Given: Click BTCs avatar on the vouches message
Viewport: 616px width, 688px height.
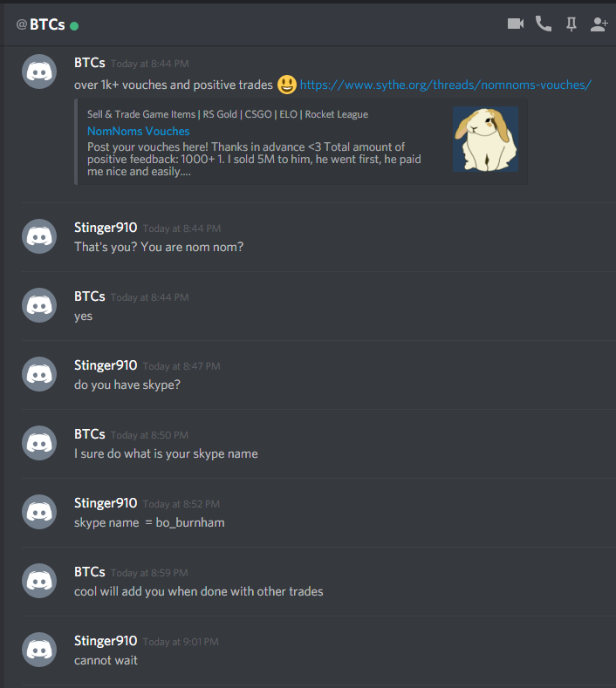Looking at the screenshot, I should pos(39,72).
